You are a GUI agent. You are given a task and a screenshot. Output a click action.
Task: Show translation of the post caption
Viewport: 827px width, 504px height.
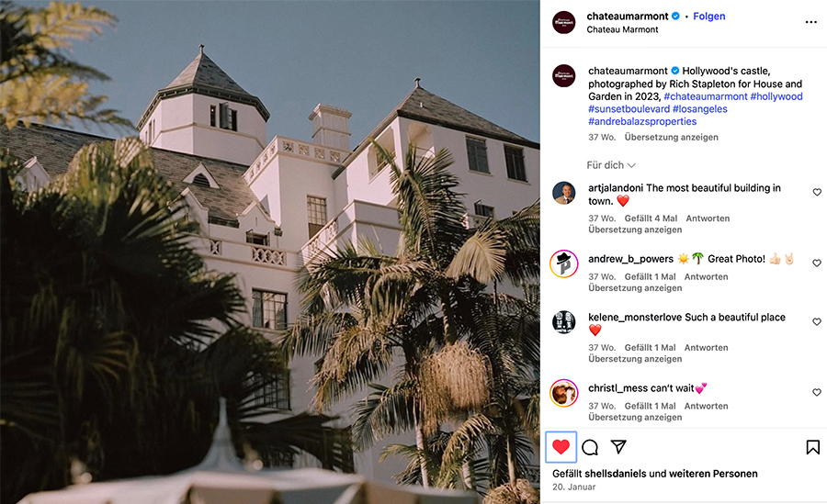[671, 137]
